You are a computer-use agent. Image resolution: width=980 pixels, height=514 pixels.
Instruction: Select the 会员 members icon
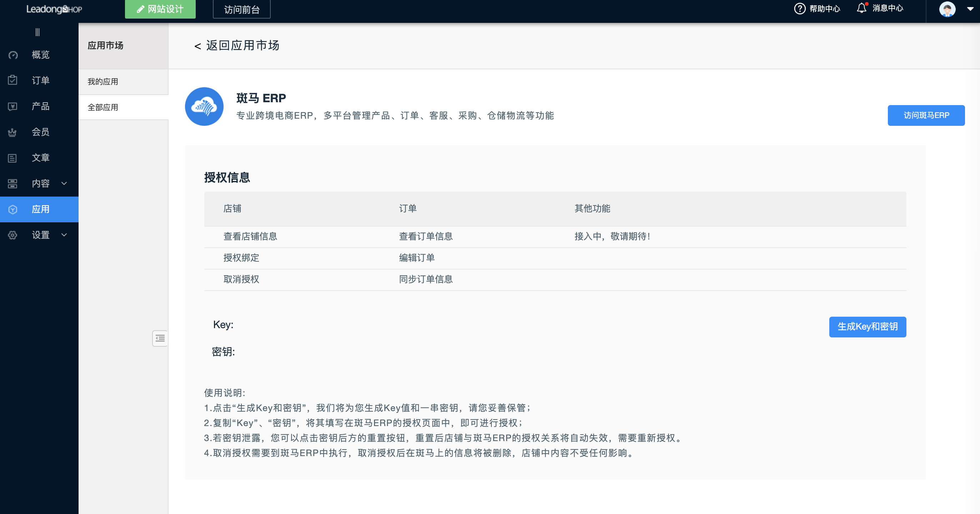coord(12,132)
